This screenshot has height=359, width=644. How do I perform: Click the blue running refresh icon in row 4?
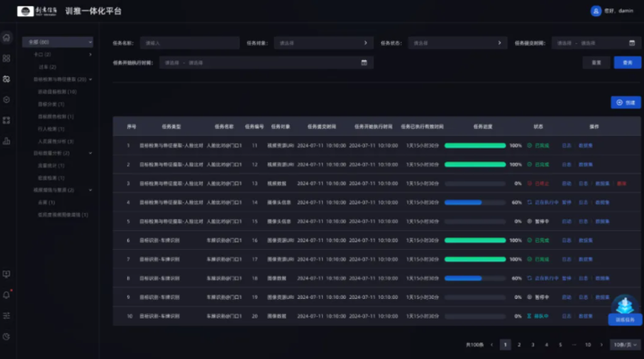[x=530, y=202]
